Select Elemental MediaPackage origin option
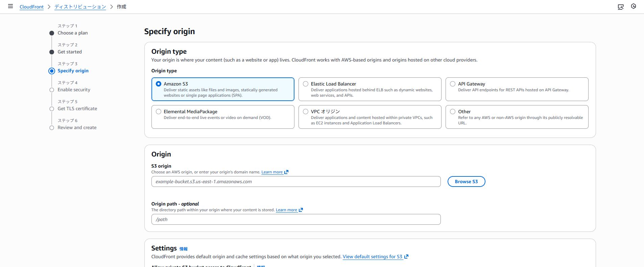This screenshot has height=267, width=644. coord(159,112)
